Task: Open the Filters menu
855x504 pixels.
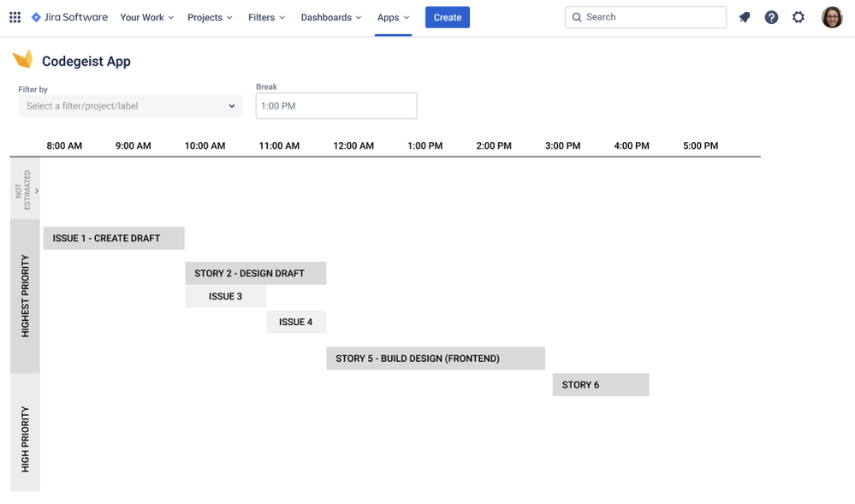Action: tap(266, 17)
